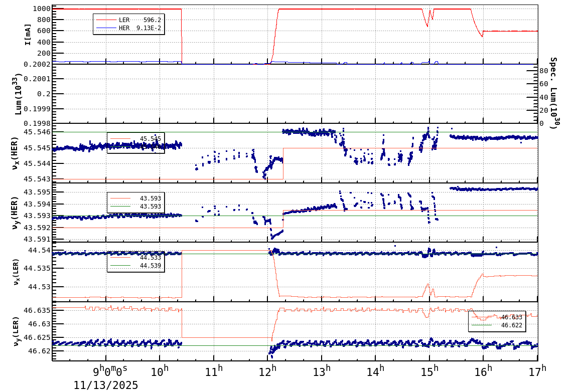Click the 43.595 tick label
Screen dimensions: 579x392
(x=37, y=192)
